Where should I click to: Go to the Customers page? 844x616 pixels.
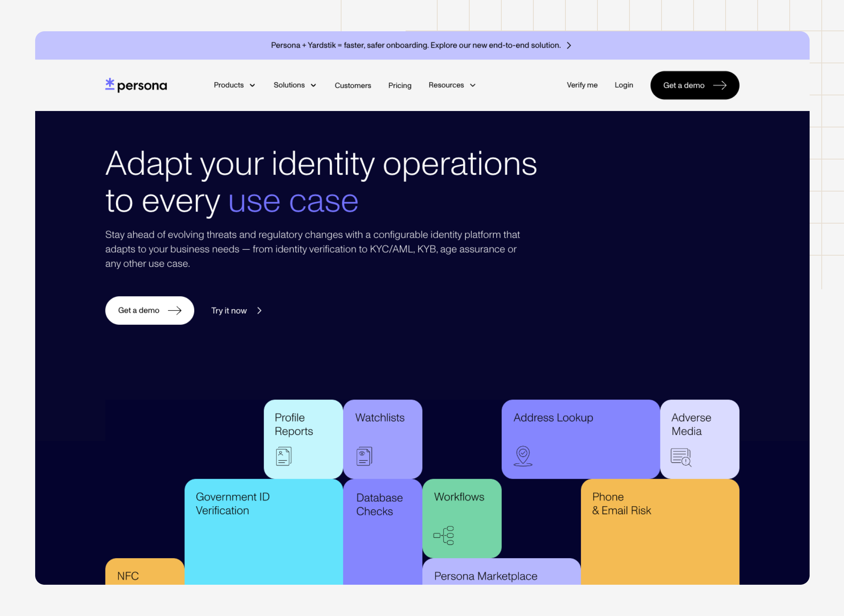click(x=353, y=85)
